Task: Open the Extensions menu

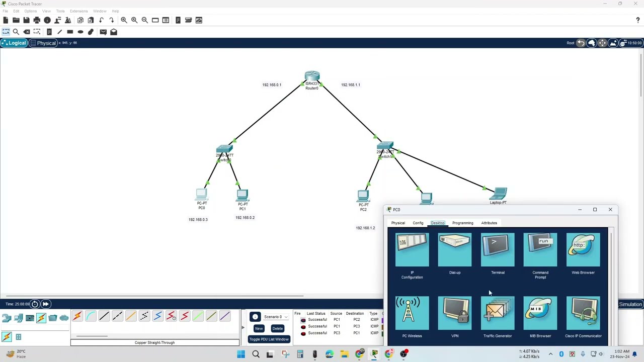Action: pos(78,11)
